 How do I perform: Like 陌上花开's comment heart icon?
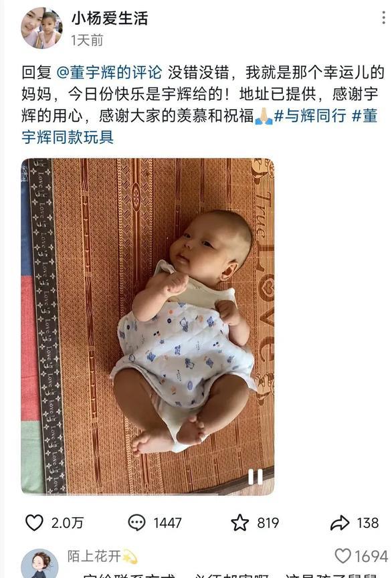tap(342, 555)
